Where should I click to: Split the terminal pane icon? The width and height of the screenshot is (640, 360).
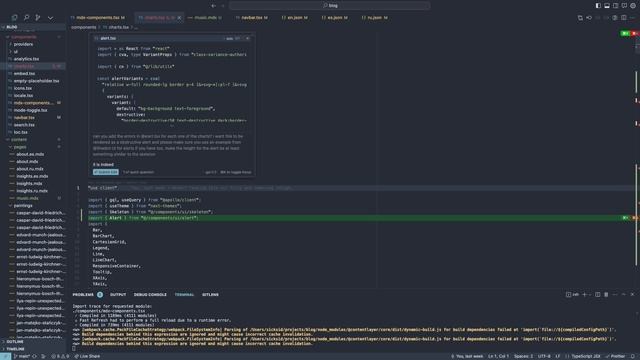598,295
